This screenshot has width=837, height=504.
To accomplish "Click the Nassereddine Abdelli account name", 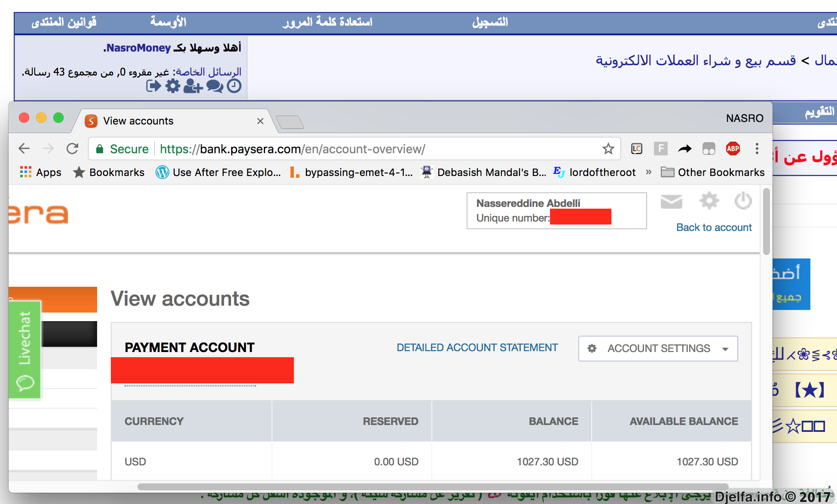I will [528, 203].
